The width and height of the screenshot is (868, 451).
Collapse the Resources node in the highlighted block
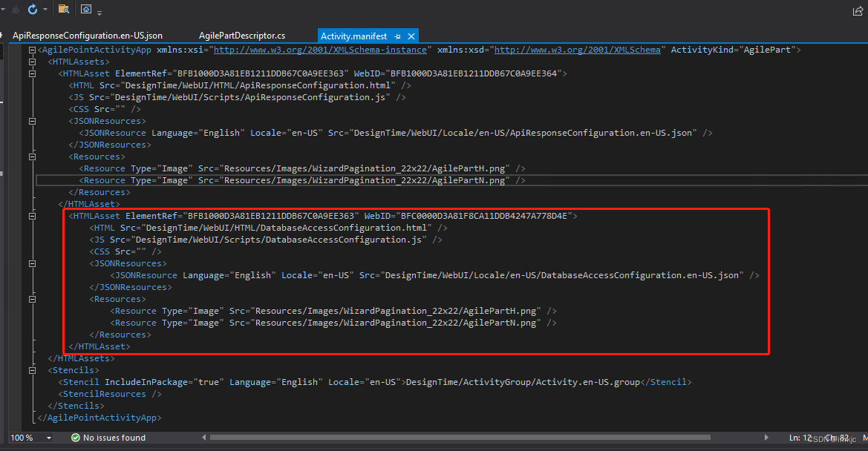click(x=31, y=298)
